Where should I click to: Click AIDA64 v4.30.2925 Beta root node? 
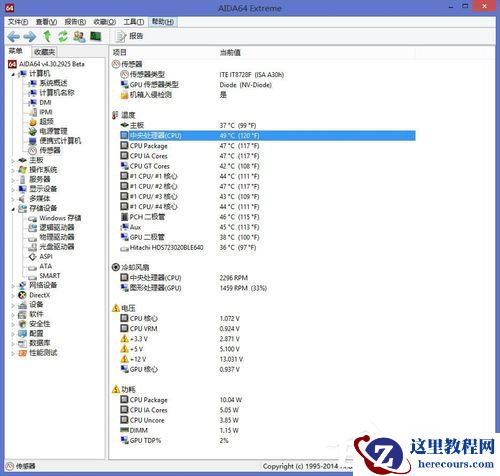52,64
